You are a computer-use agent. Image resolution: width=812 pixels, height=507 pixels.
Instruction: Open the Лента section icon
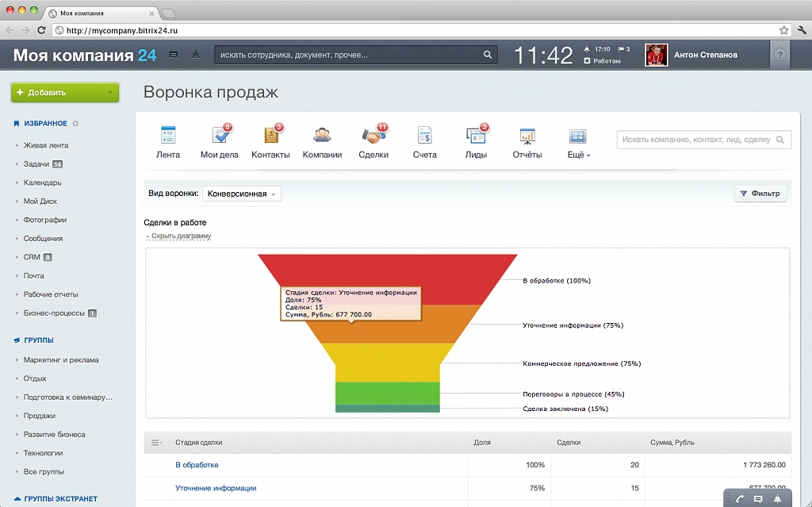tap(168, 135)
